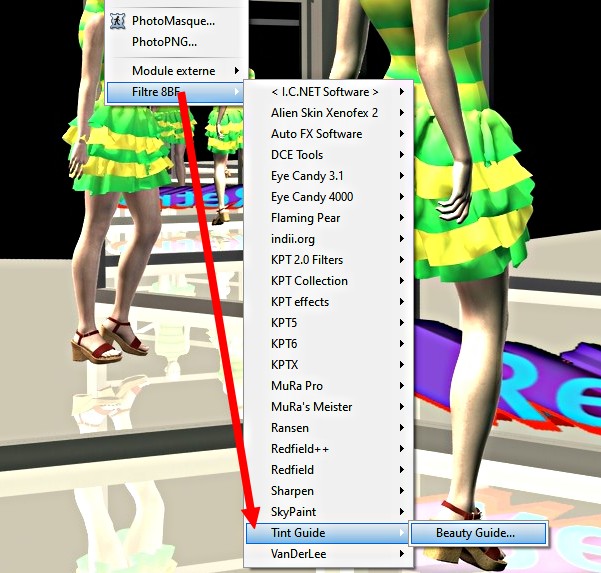The height and width of the screenshot is (573, 601).
Task: Expand the Alien Skin Xenofex 2 arrow
Action: point(401,113)
